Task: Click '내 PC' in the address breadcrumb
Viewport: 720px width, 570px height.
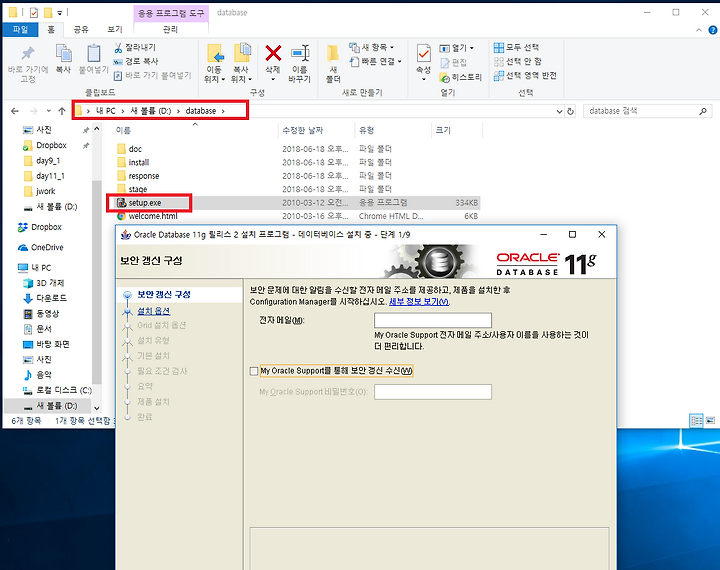Action: coord(106,111)
